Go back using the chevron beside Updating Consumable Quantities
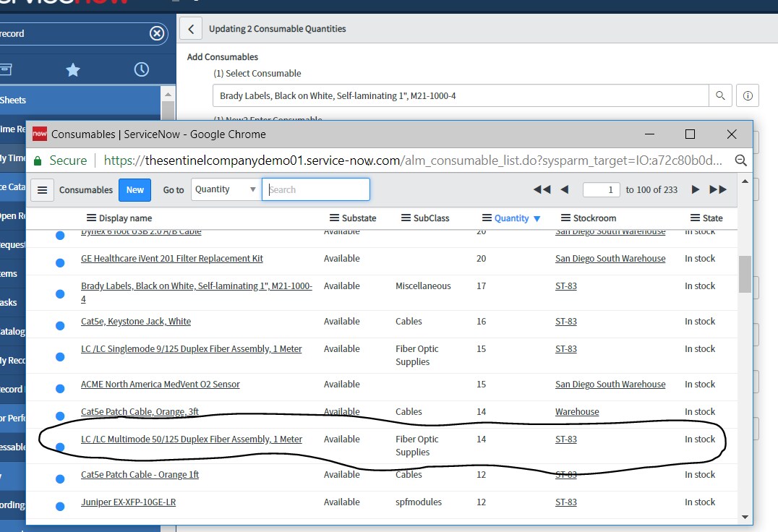 [191, 29]
